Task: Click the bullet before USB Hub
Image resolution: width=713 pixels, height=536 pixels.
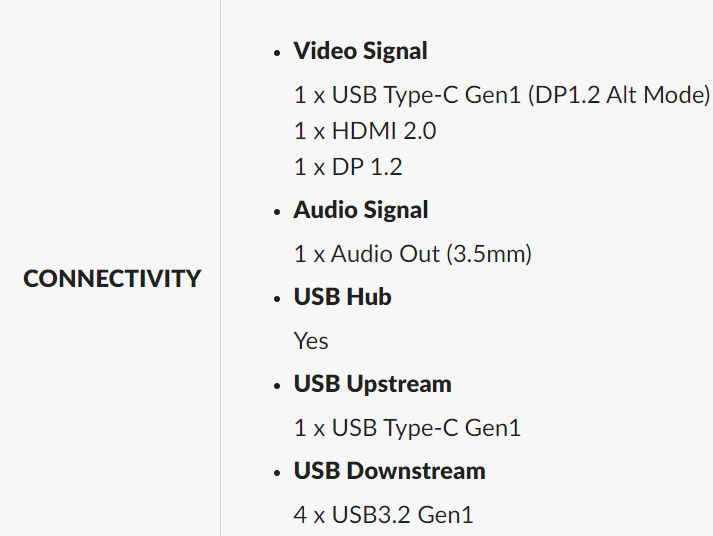Action: point(277,298)
